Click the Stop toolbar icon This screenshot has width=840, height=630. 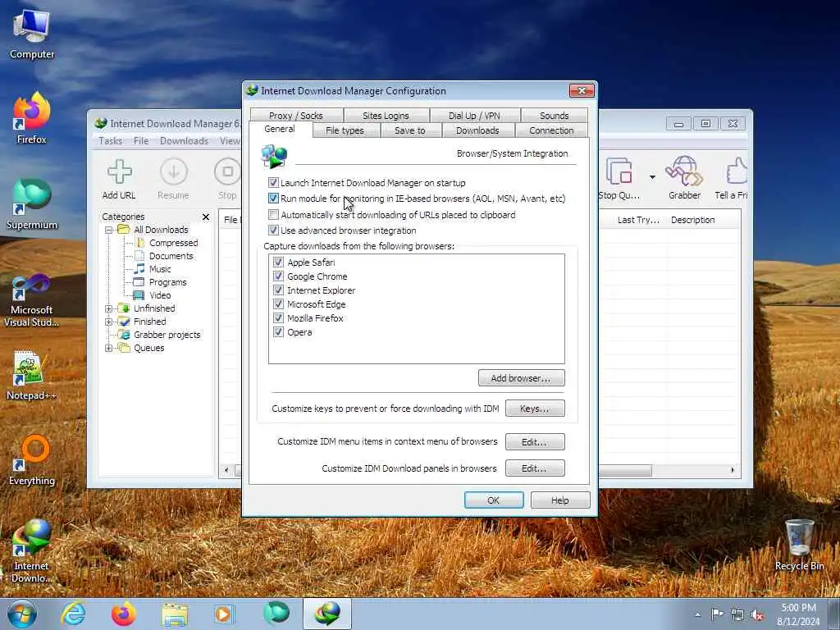coord(228,172)
